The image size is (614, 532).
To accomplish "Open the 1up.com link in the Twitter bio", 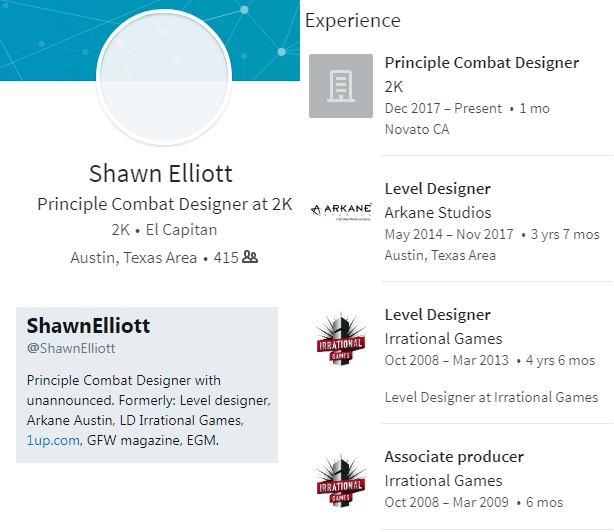I will (x=54, y=440).
